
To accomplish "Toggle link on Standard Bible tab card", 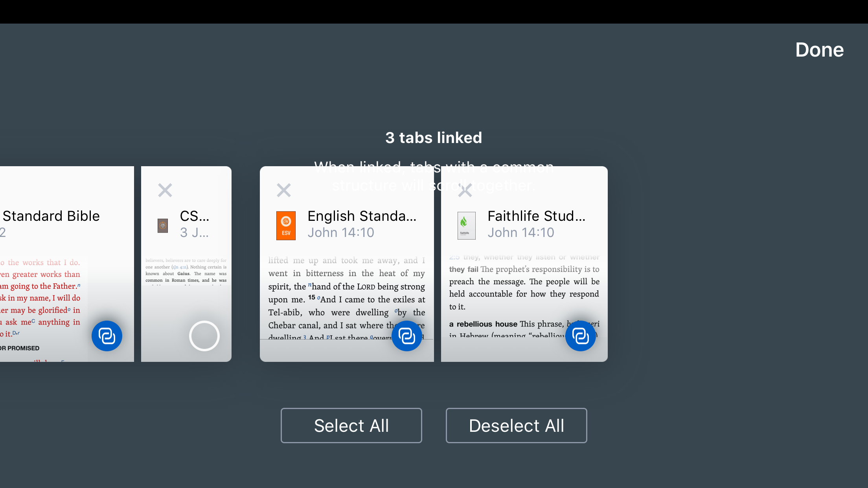I will point(107,336).
